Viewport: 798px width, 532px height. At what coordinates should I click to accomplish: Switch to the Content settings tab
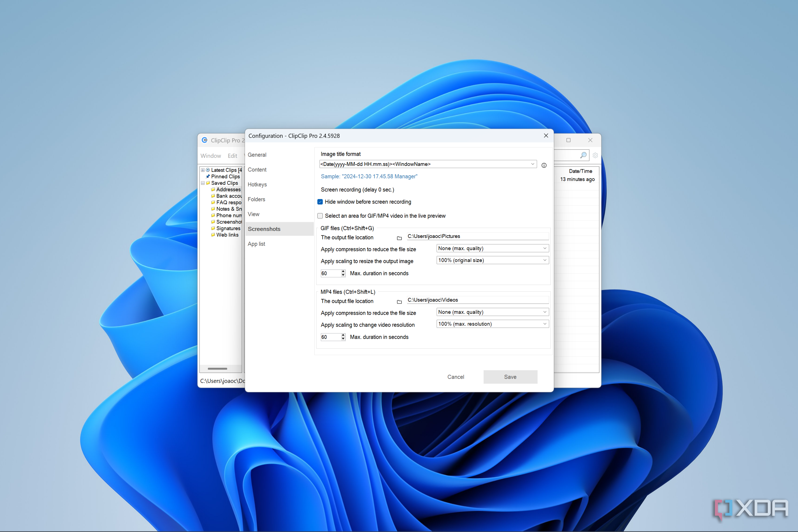coord(257,170)
